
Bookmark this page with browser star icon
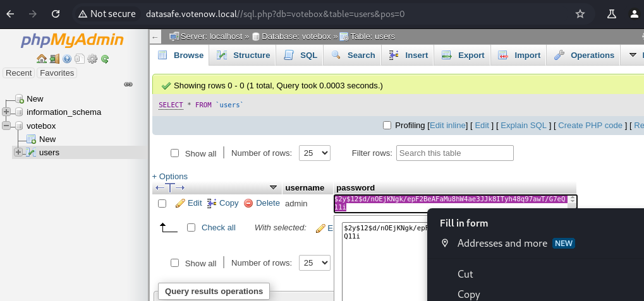point(580,14)
